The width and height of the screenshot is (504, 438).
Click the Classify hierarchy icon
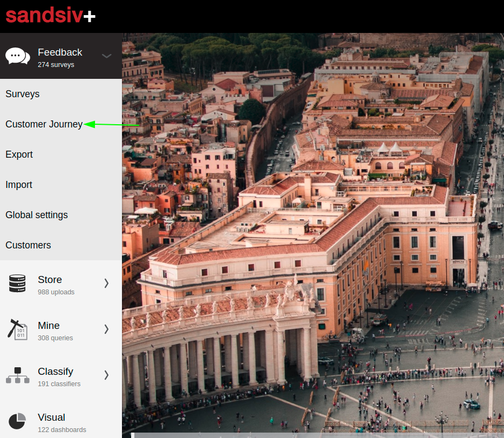point(18,375)
